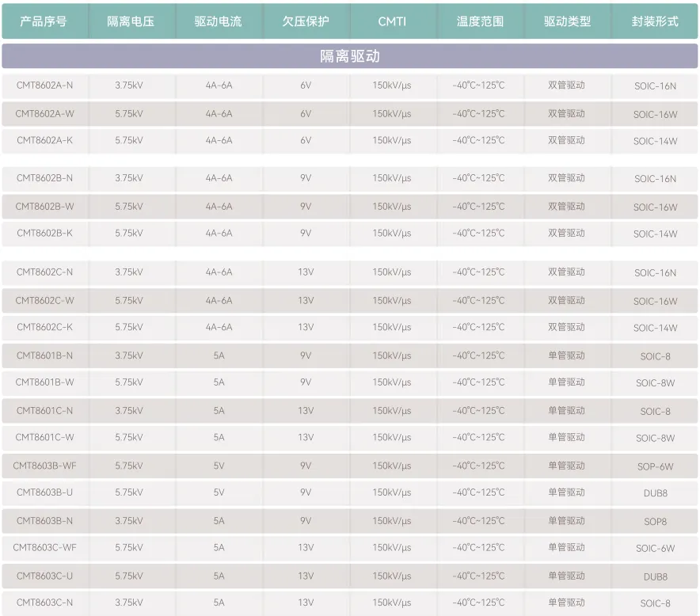Select product CMT8602A-N
This screenshot has width=700, height=616.
pos(44,86)
